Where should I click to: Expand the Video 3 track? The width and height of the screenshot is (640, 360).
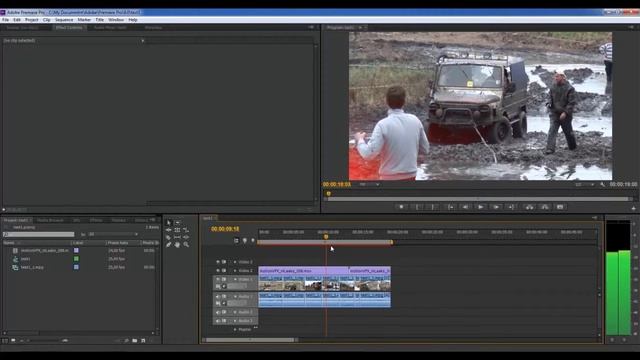pos(235,262)
